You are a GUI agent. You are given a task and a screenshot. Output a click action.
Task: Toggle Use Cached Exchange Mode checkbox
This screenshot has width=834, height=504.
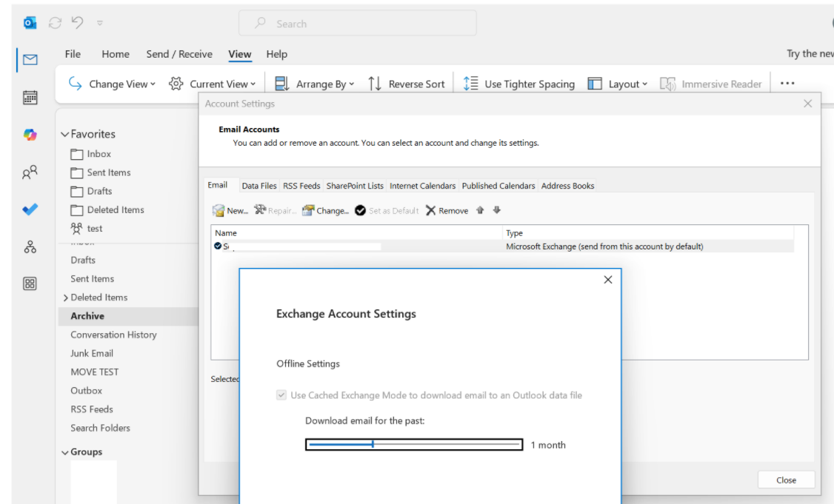(x=281, y=395)
